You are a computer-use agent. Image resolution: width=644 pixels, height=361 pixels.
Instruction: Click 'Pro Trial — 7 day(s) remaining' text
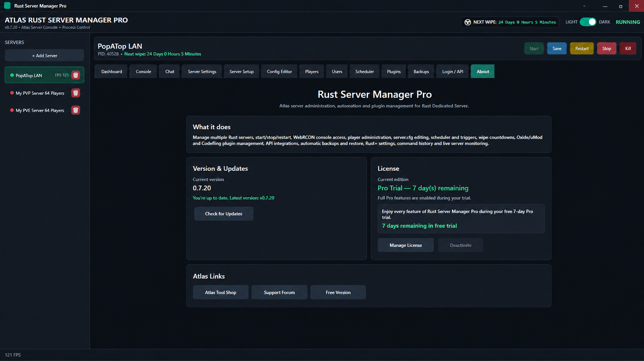click(x=423, y=188)
